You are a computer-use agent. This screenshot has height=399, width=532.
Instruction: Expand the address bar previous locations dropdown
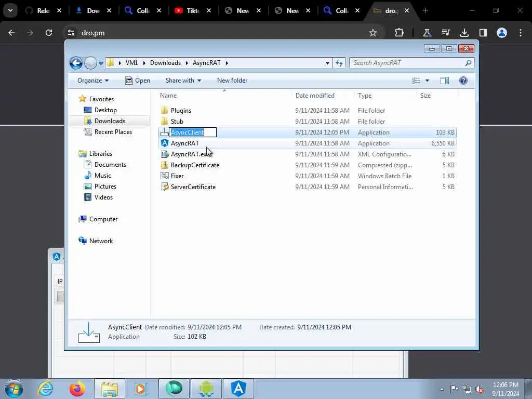pyautogui.click(x=327, y=63)
